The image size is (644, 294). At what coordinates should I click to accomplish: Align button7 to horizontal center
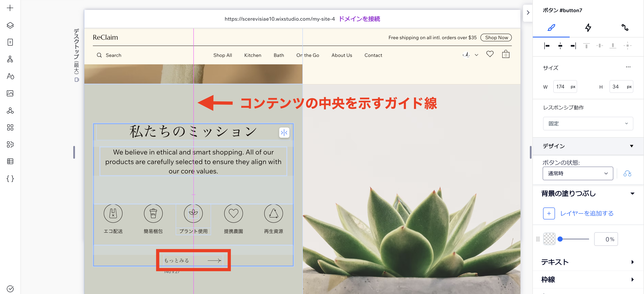tap(560, 46)
